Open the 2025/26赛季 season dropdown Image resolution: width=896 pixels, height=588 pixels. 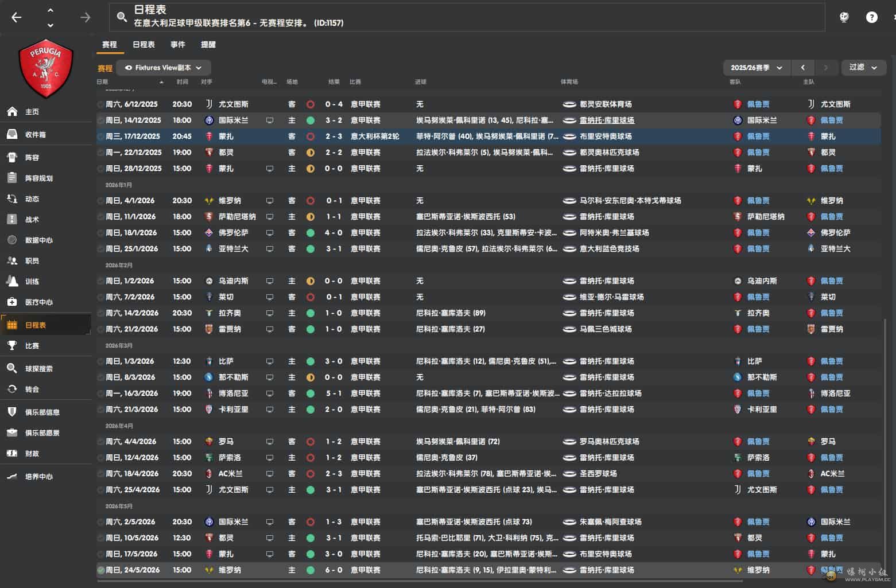(x=756, y=68)
